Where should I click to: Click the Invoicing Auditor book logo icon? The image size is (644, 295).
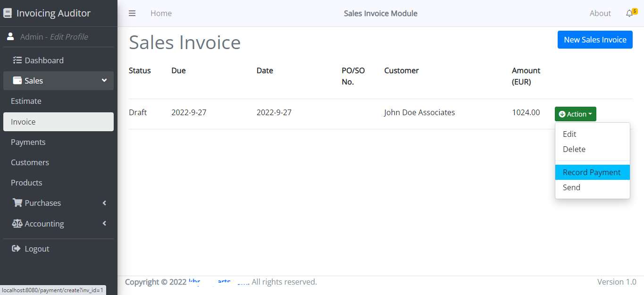8,13
